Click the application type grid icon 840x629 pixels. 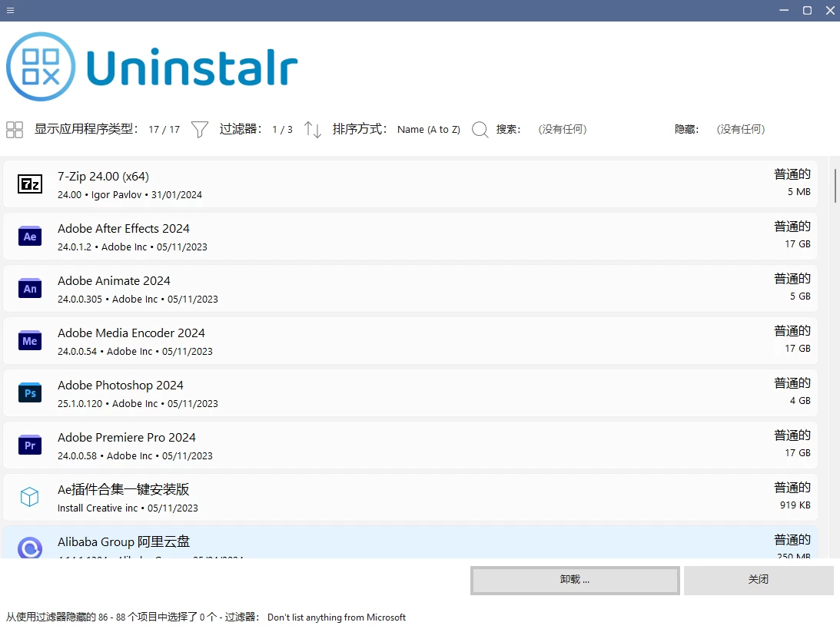click(15, 130)
